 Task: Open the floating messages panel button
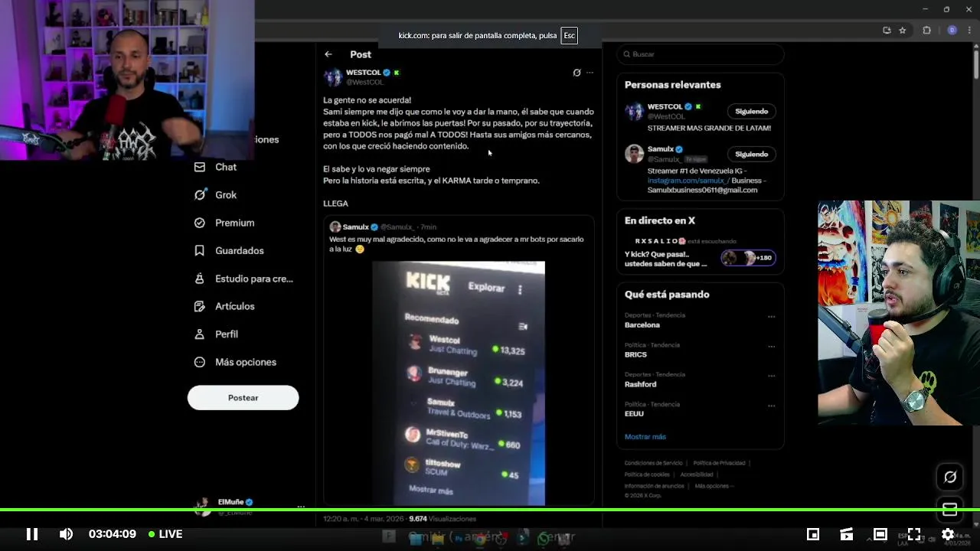tap(950, 509)
